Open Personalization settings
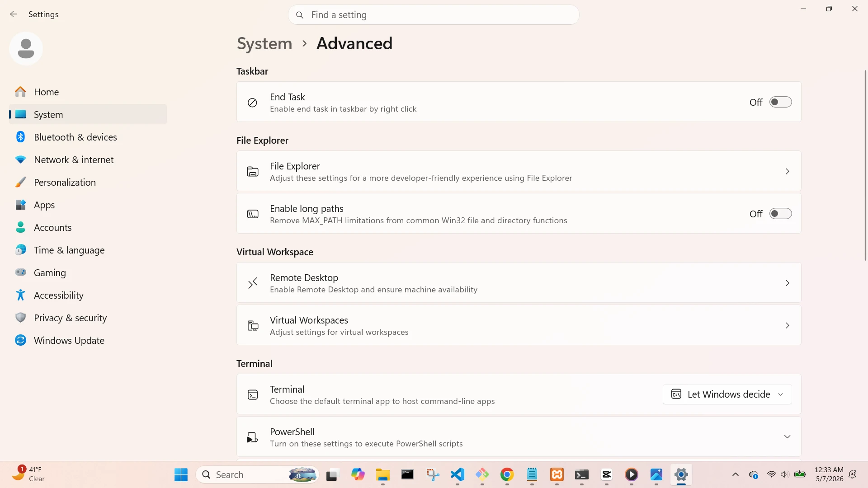This screenshot has width=868, height=488. [88, 182]
